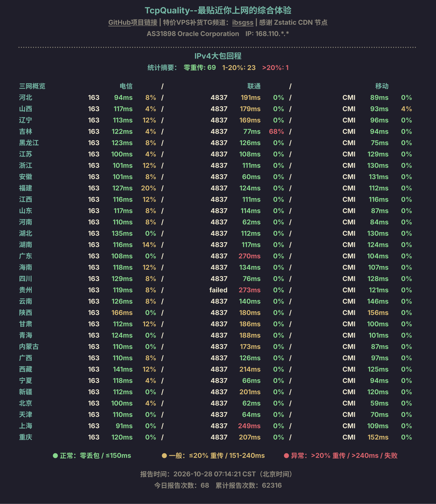436x504 pixels.
Task: Open the GitHub项目链接 link
Action: tap(133, 22)
